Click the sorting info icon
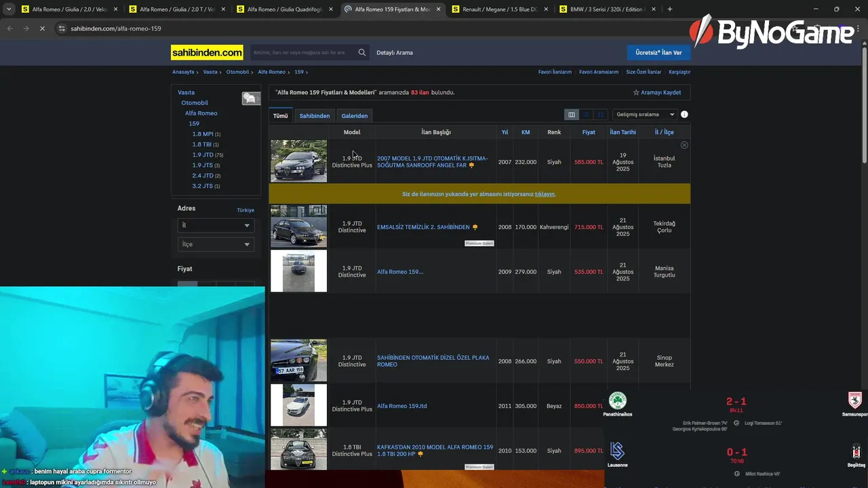 (684, 115)
